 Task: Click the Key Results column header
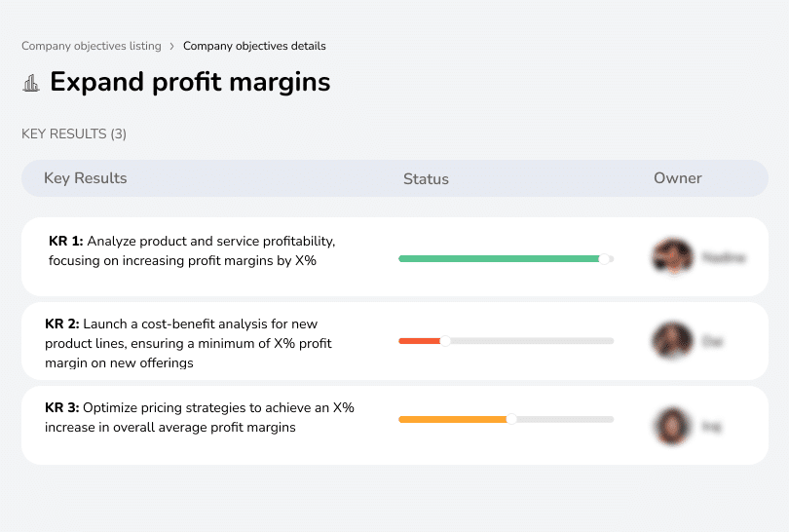coord(86,178)
